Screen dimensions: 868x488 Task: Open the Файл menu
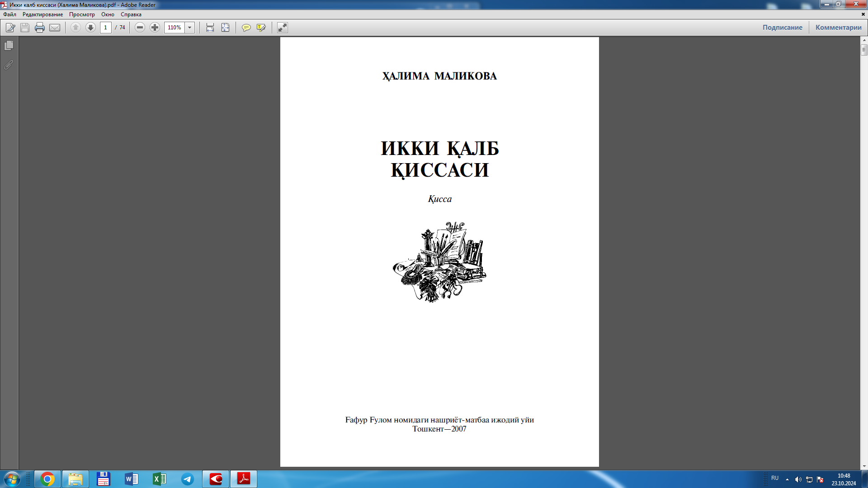(9, 14)
